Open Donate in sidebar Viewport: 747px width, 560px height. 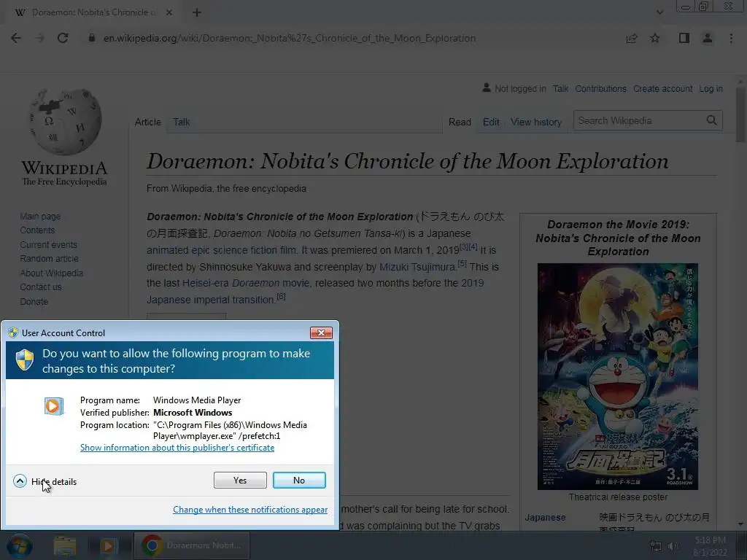[34, 301]
